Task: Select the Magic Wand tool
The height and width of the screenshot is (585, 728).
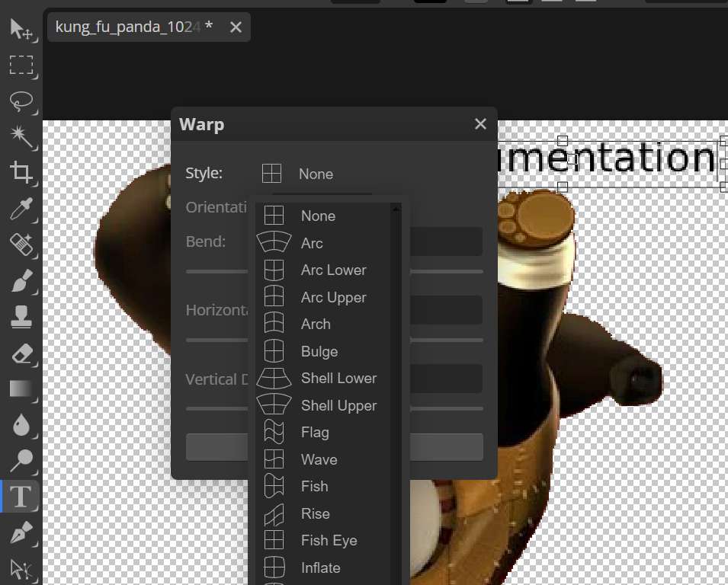Action: click(21, 136)
